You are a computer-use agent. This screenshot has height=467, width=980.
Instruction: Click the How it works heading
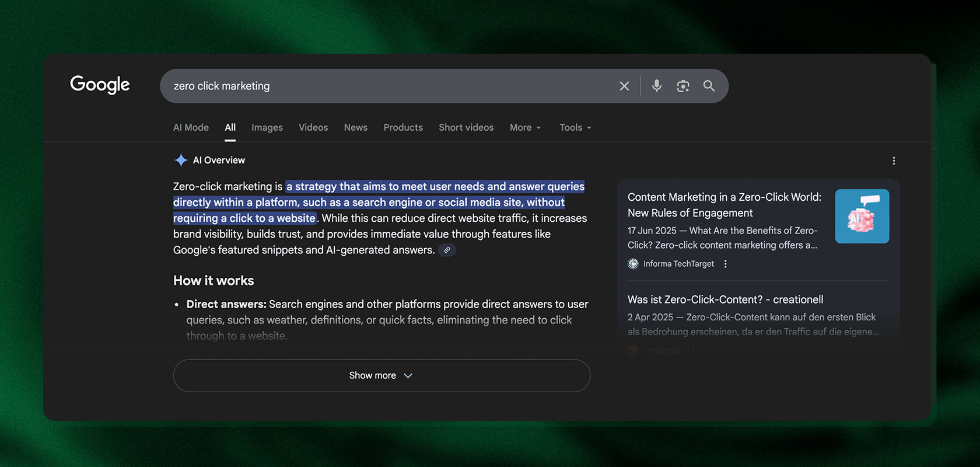pyautogui.click(x=213, y=281)
